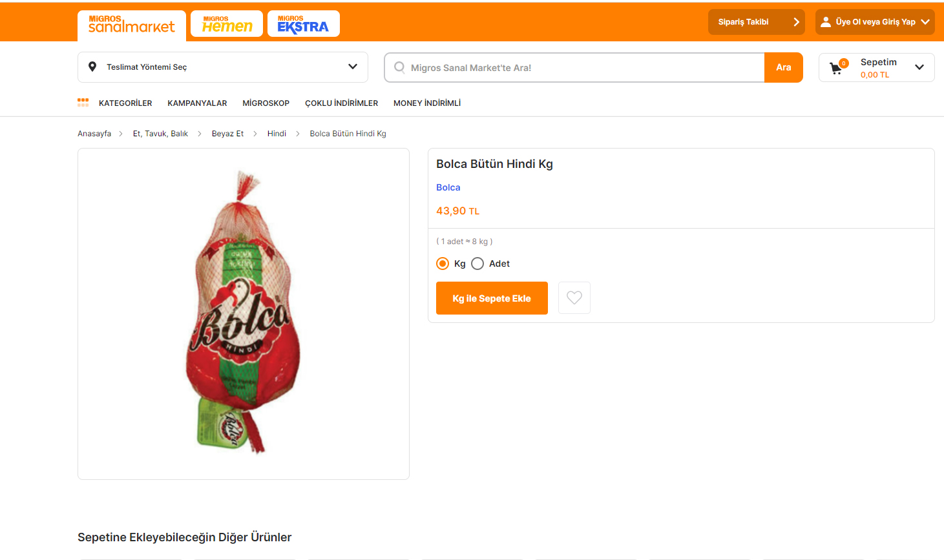Open the KAMPANYALAR menu item
944x560 pixels.
tap(197, 103)
